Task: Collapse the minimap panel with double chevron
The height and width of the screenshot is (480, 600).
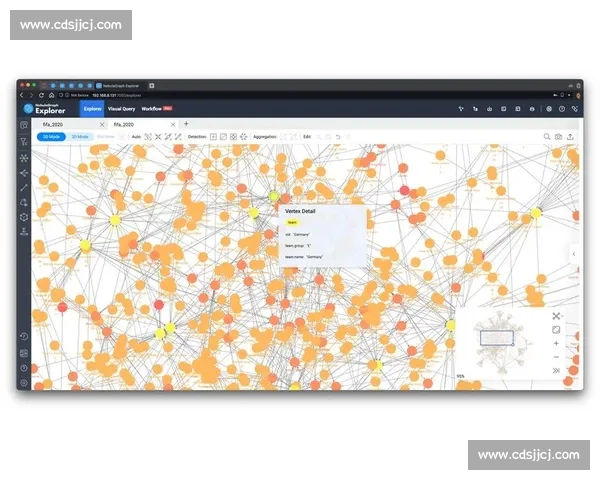Action: click(556, 371)
